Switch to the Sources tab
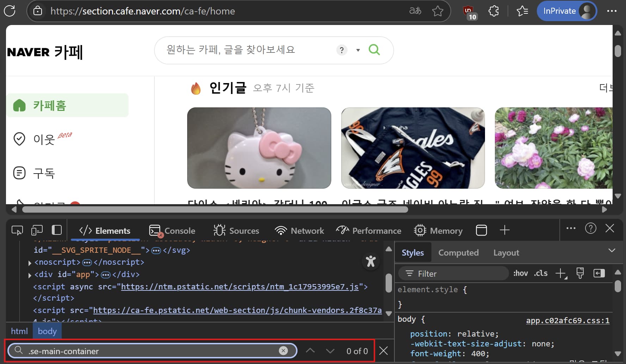This screenshot has height=364, width=626. 236,231
